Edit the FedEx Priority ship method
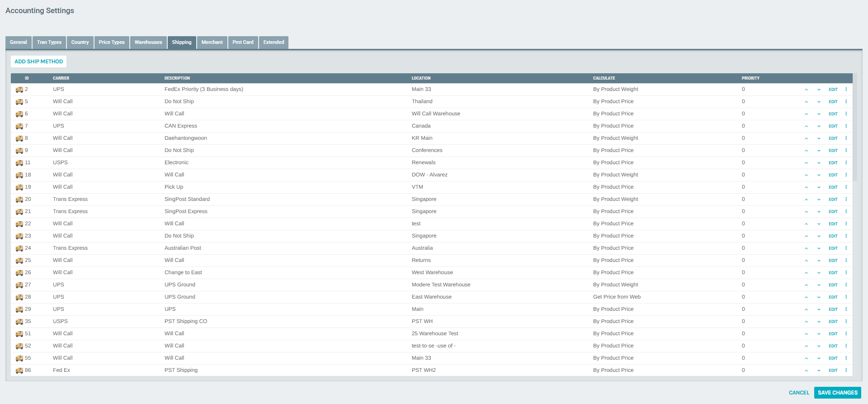 click(833, 90)
